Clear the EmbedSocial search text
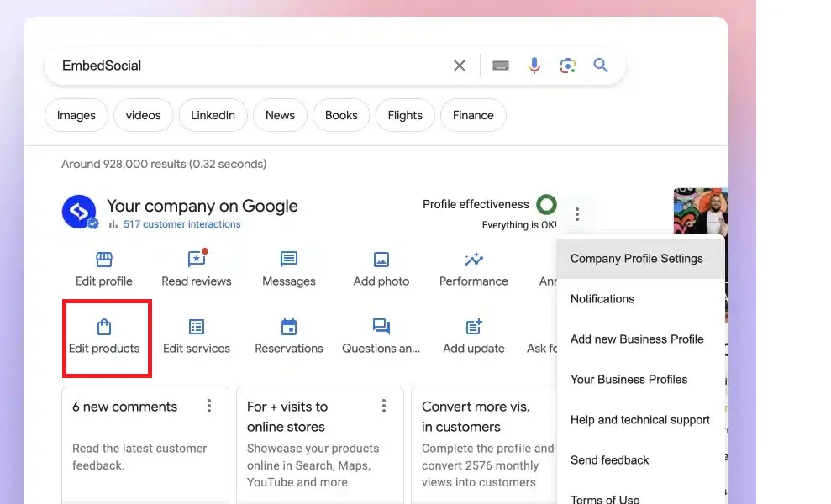 [x=460, y=66]
